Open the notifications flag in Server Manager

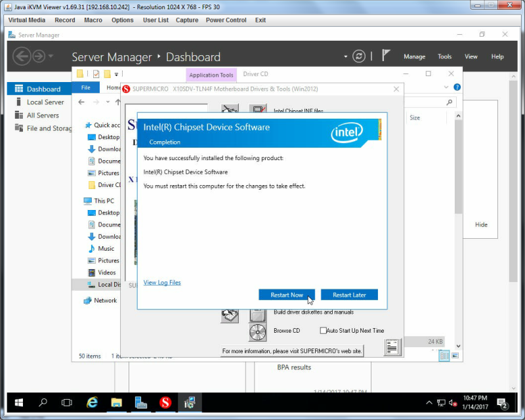click(386, 55)
